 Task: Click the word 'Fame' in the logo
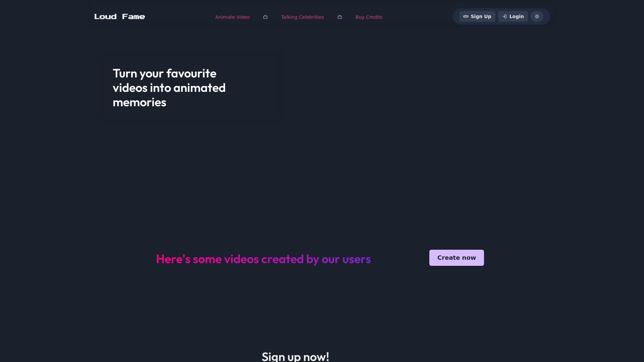pos(133,17)
